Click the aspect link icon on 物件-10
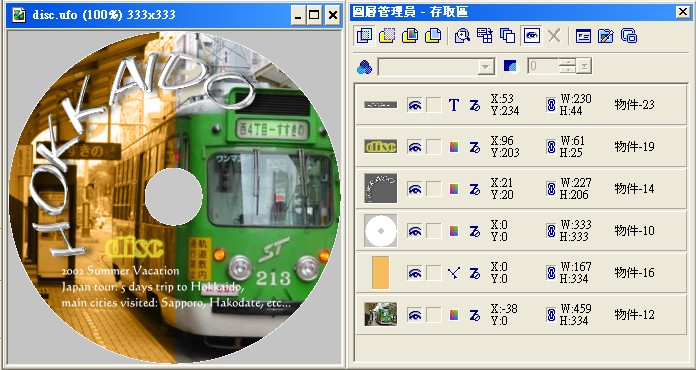The width and height of the screenshot is (696, 370). [x=551, y=230]
